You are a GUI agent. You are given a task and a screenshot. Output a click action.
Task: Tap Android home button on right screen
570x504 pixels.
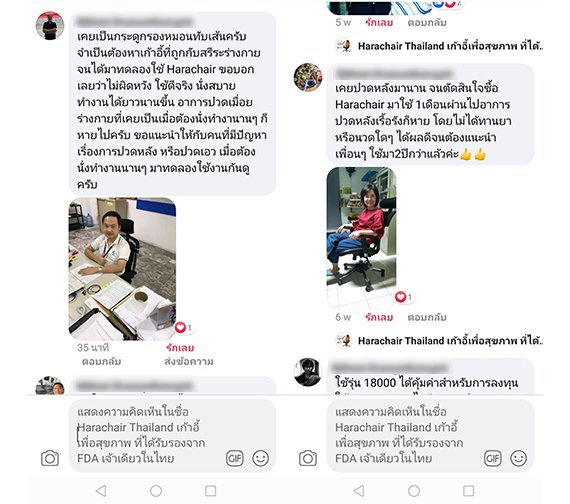coord(414,491)
